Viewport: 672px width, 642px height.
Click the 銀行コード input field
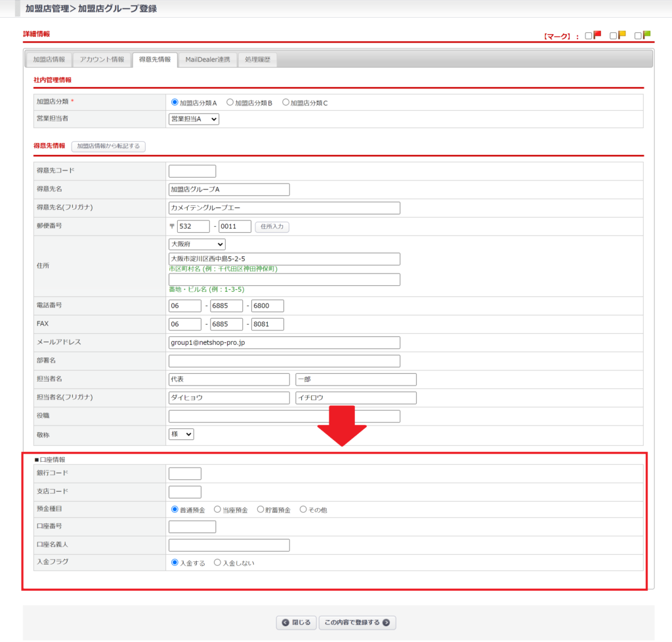click(184, 473)
